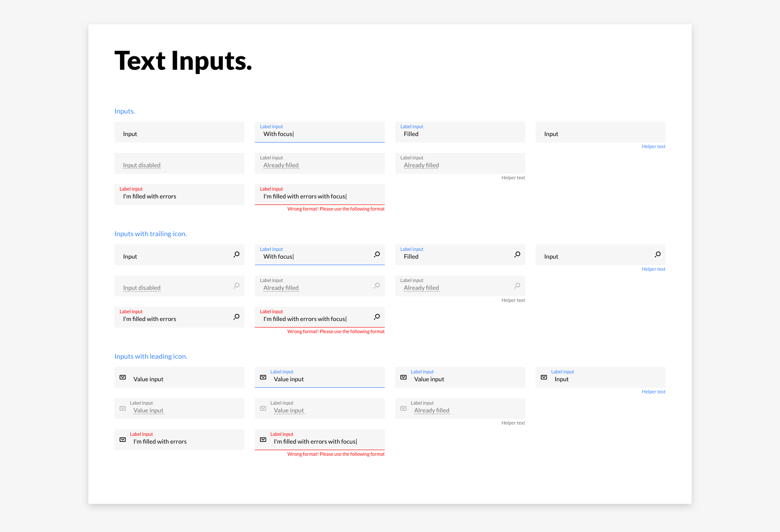Click 'Already filled' text in leading icon section
The width and height of the screenshot is (780, 532).
(432, 410)
